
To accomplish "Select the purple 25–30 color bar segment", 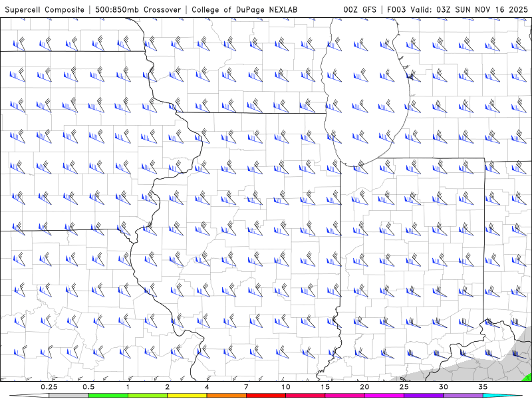I will point(424,396).
